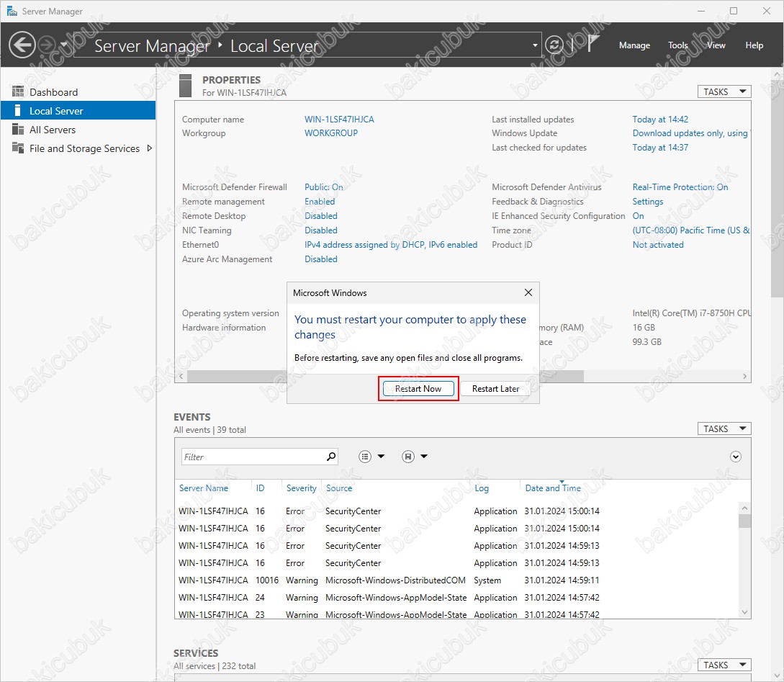Click the Refresh icon in header
Image resolution: width=784 pixels, height=682 pixels.
(554, 45)
